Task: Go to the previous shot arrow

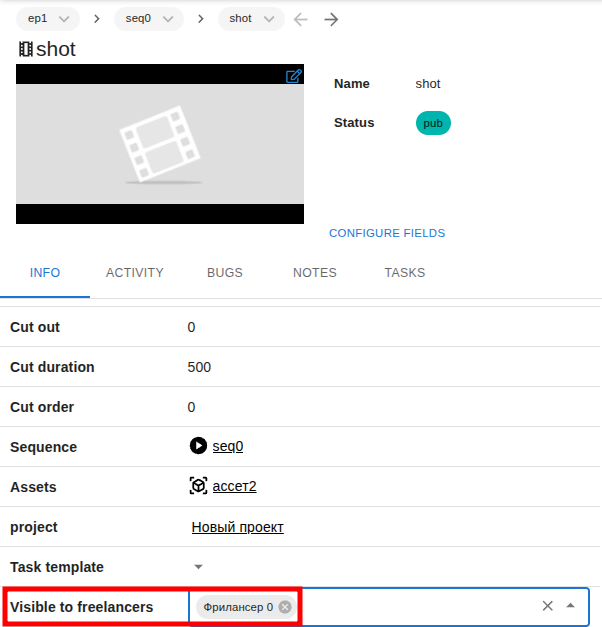Action: click(301, 19)
